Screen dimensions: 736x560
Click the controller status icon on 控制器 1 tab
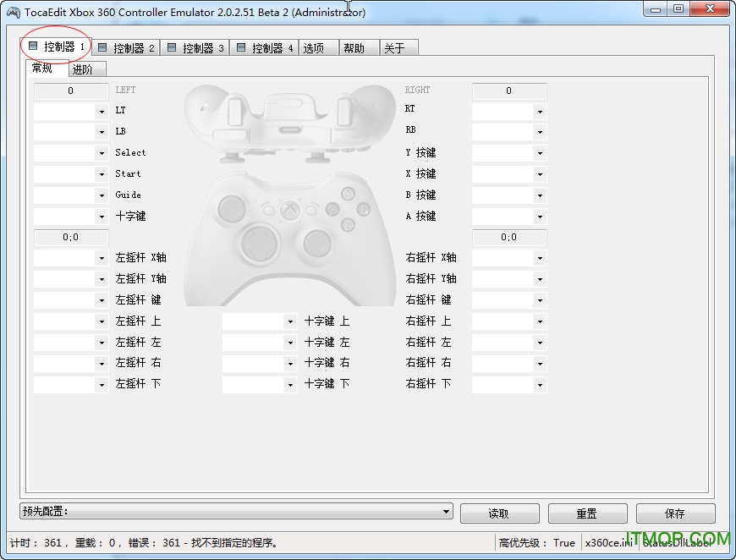tap(33, 47)
